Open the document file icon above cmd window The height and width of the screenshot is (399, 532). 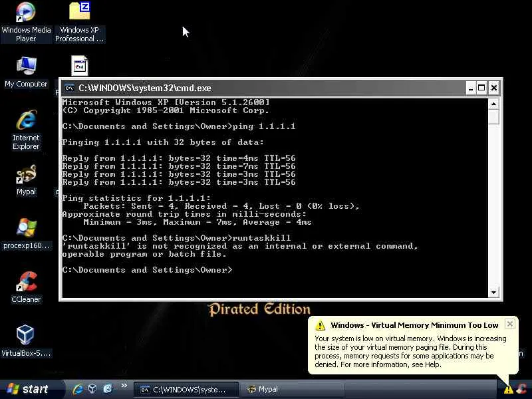80,66
